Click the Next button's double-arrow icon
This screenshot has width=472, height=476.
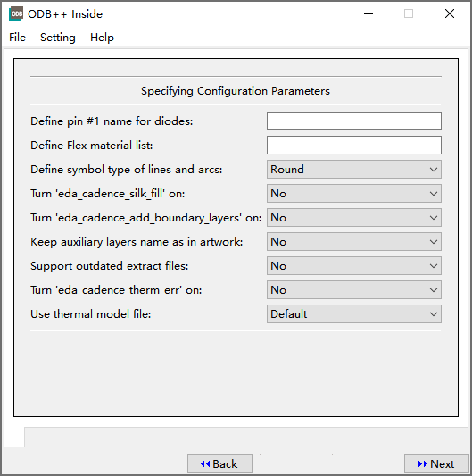pyautogui.click(x=423, y=463)
